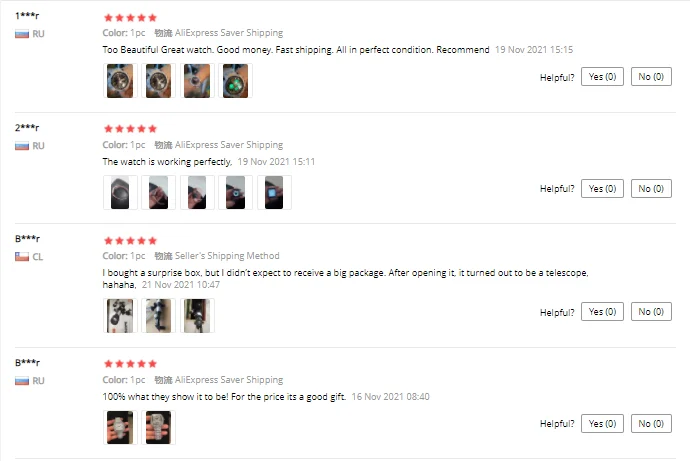This screenshot has width=690, height=461.
Task: Open first photo in 2***r review
Action: 120,193
